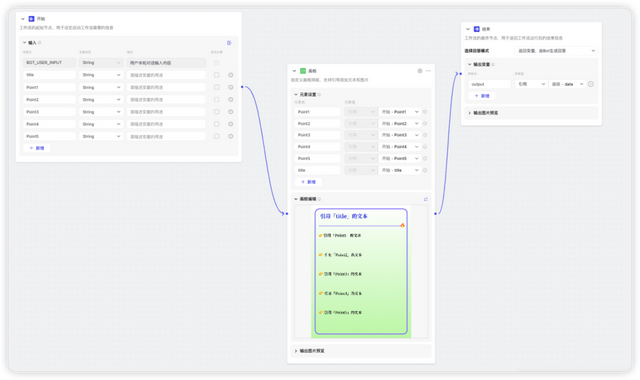The height and width of the screenshot is (380, 640).
Task: Toggle required checkbox for Point2 input
Action: click(217, 100)
